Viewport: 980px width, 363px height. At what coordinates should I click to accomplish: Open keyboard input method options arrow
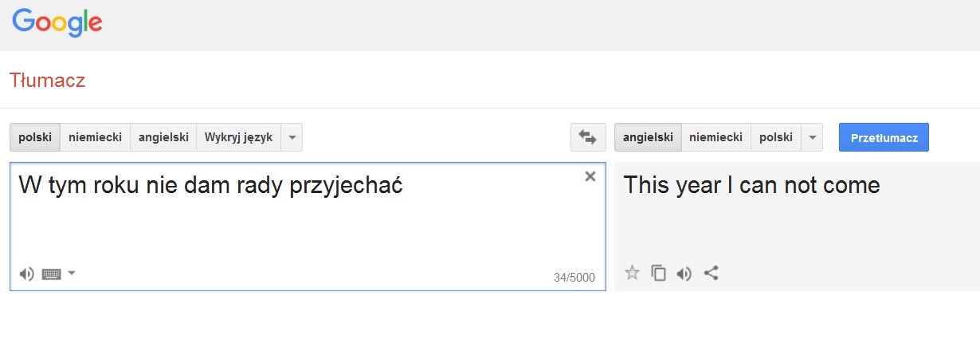pos(72,273)
